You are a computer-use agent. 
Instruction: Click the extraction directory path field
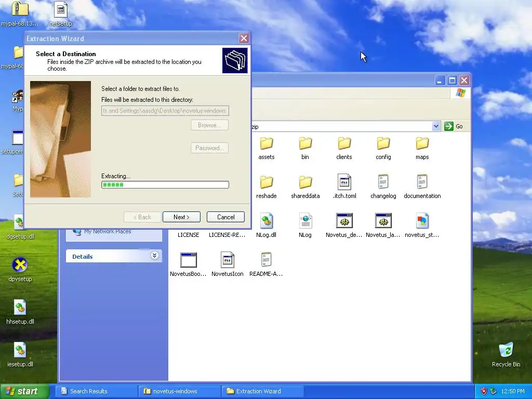pyautogui.click(x=165, y=111)
